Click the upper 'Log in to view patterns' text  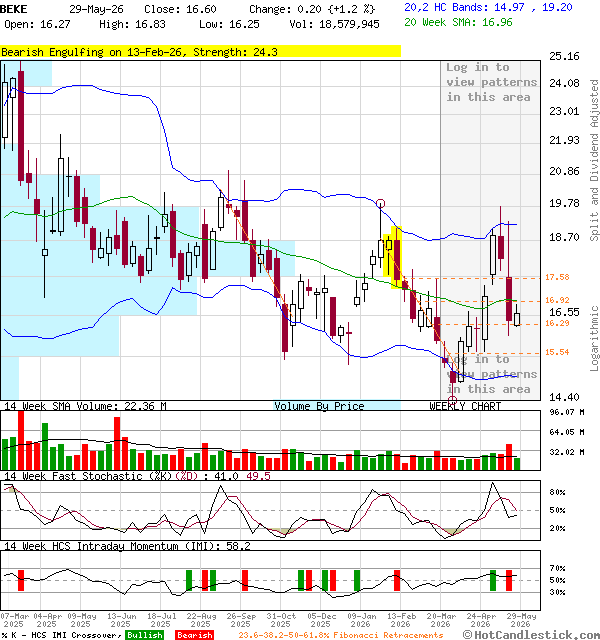click(x=491, y=82)
